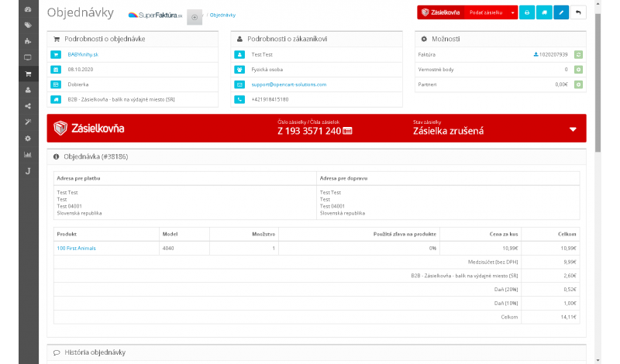Viewport: 620px width, 364px height.
Task: Click the print invoice button
Action: tap(527, 12)
